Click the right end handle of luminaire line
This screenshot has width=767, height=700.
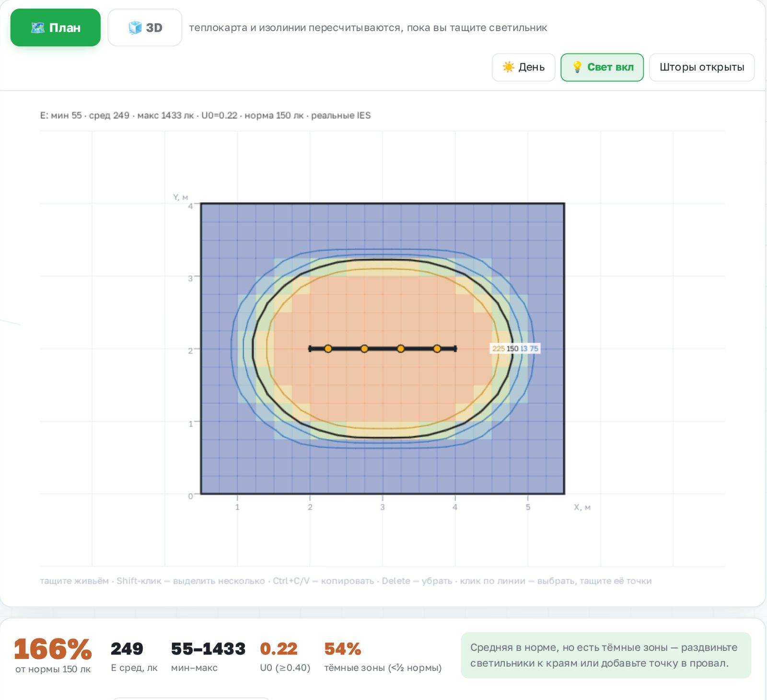(x=455, y=349)
